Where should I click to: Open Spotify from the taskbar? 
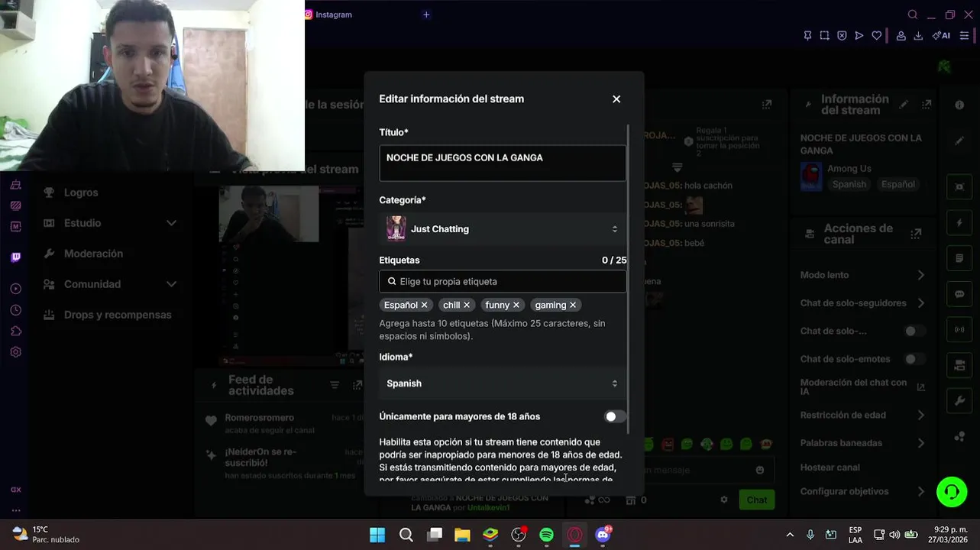pos(546,535)
